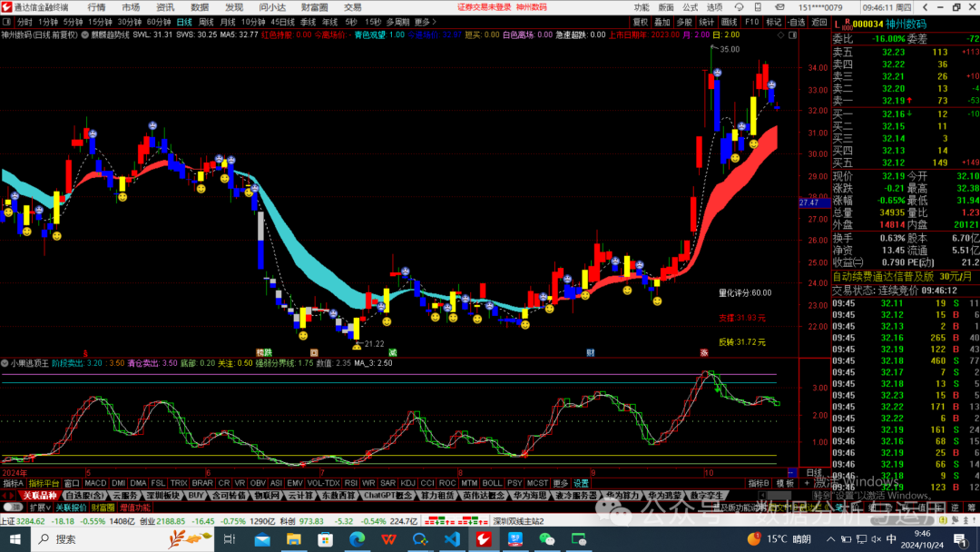Launch Microsoft Store from the taskbar
The width and height of the screenshot is (980, 552).
[x=325, y=539]
